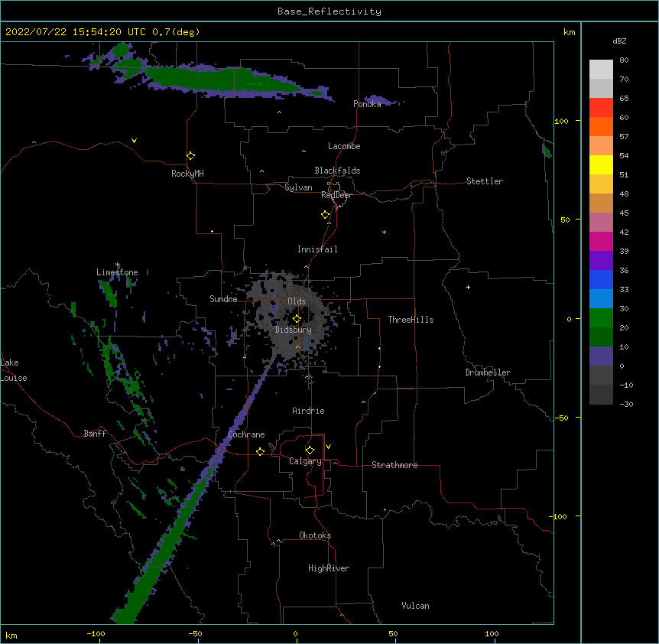Click the Drumheller town label
The height and width of the screenshot is (644, 659).
[488, 372]
